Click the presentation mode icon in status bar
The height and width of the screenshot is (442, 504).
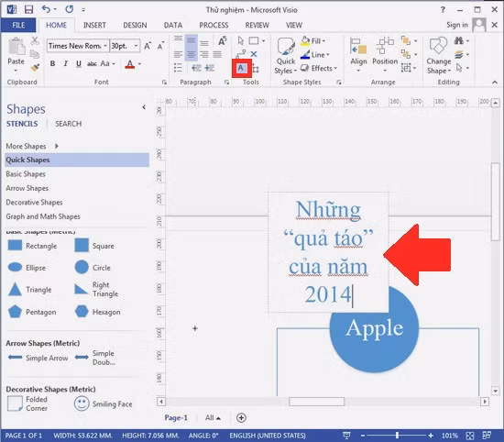(x=346, y=436)
